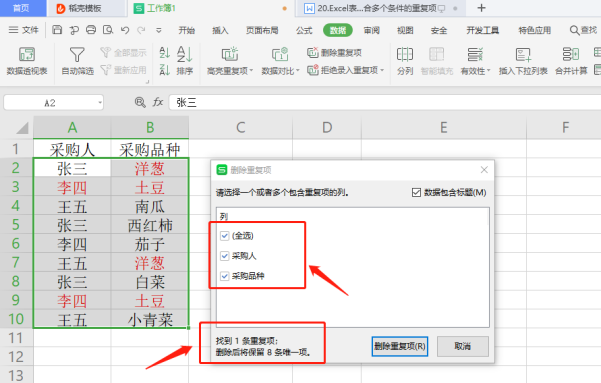Click cell B5 containing 西红柿
This screenshot has width=601, height=383.
pos(150,225)
